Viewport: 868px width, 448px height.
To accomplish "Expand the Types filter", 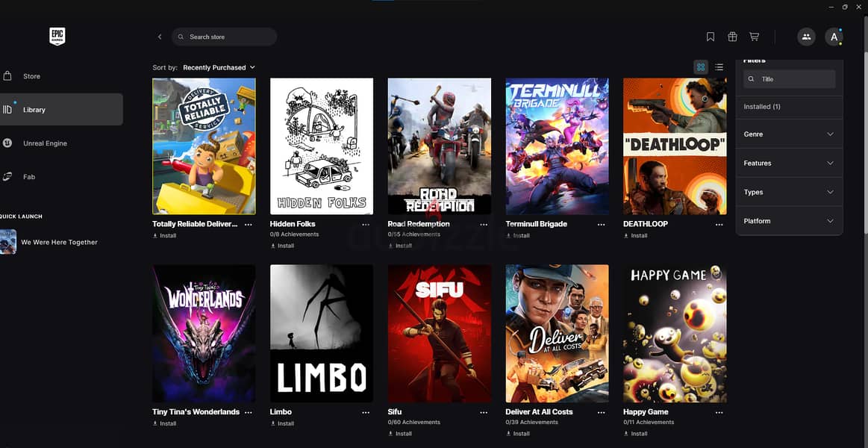I will click(789, 192).
